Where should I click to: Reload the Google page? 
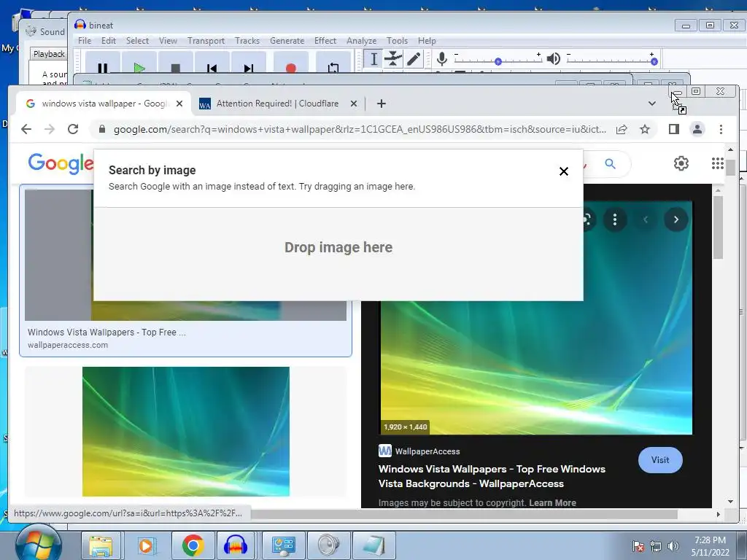point(73,129)
